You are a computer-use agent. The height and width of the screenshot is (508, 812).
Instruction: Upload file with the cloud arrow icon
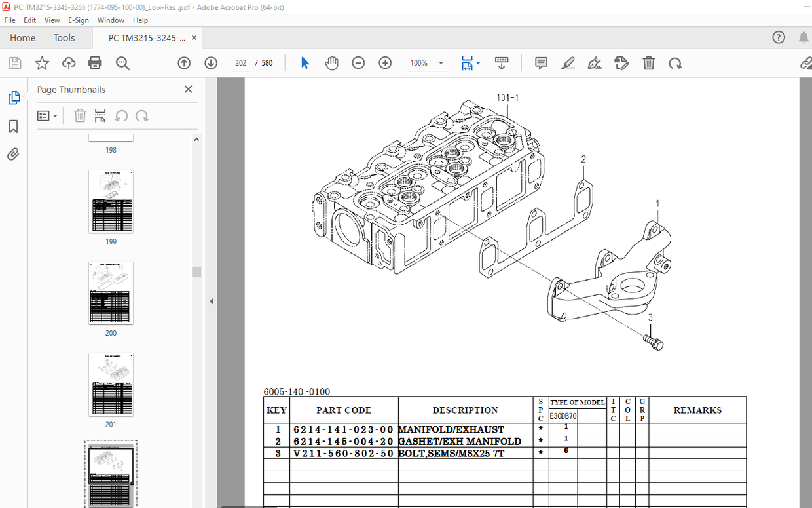(69, 63)
